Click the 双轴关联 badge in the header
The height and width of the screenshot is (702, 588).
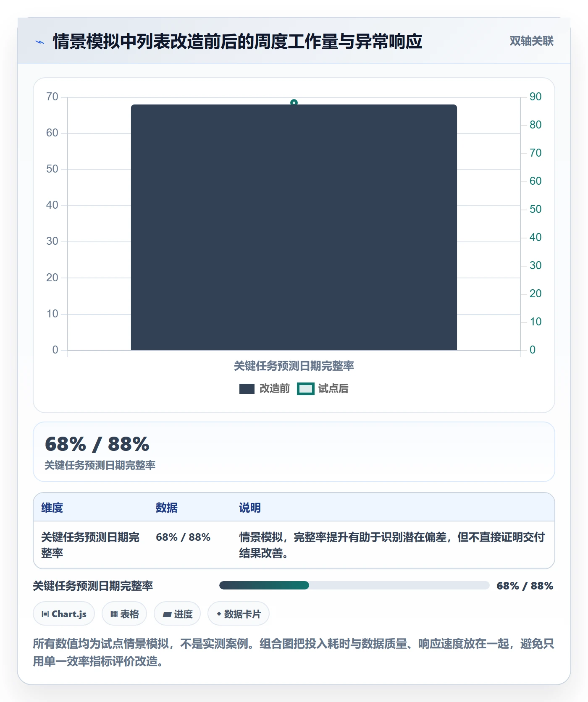(x=531, y=41)
